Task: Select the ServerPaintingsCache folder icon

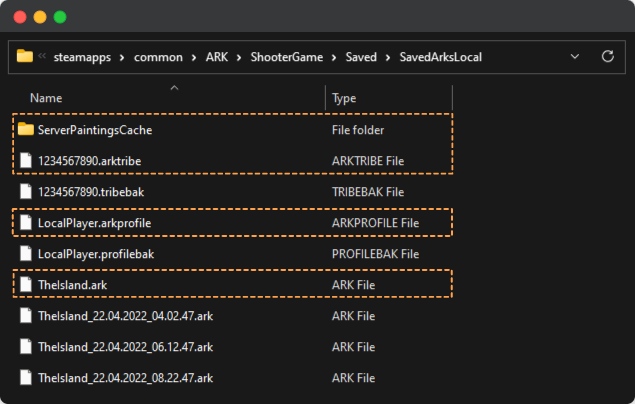Action: [x=26, y=130]
